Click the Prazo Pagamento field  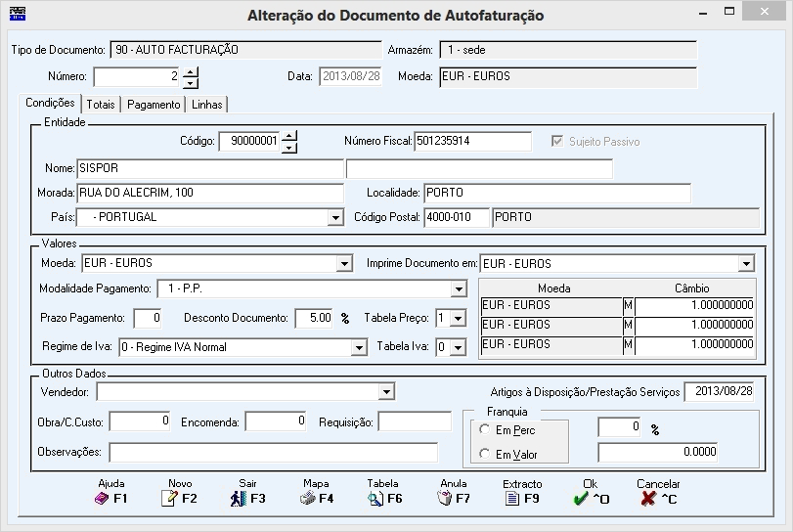click(148, 318)
